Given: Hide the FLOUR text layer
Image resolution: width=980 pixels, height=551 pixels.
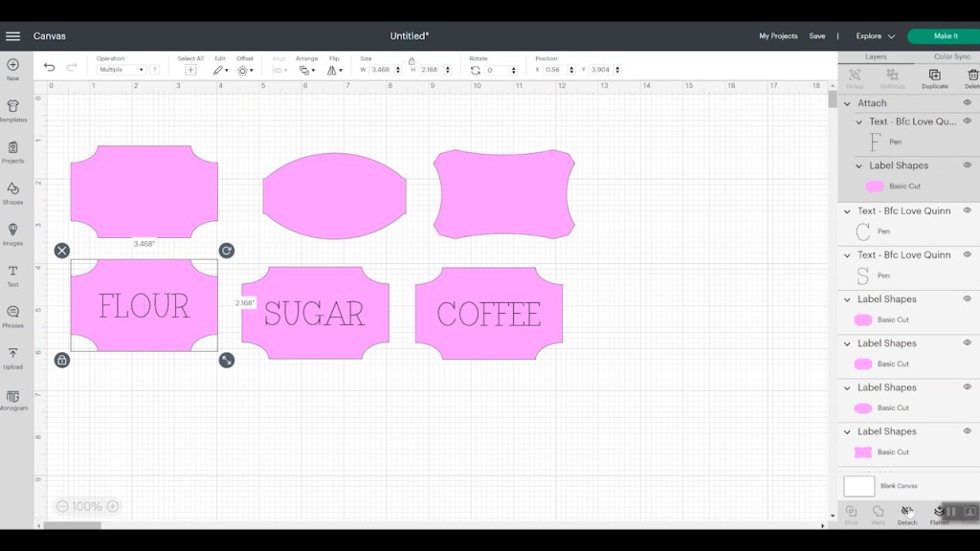Looking at the screenshot, I should (967, 121).
